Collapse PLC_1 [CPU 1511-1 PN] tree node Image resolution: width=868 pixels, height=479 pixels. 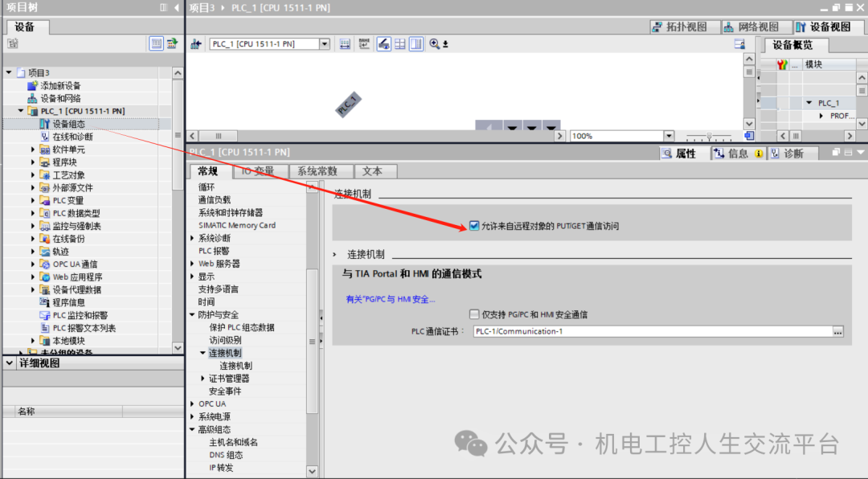click(20, 111)
